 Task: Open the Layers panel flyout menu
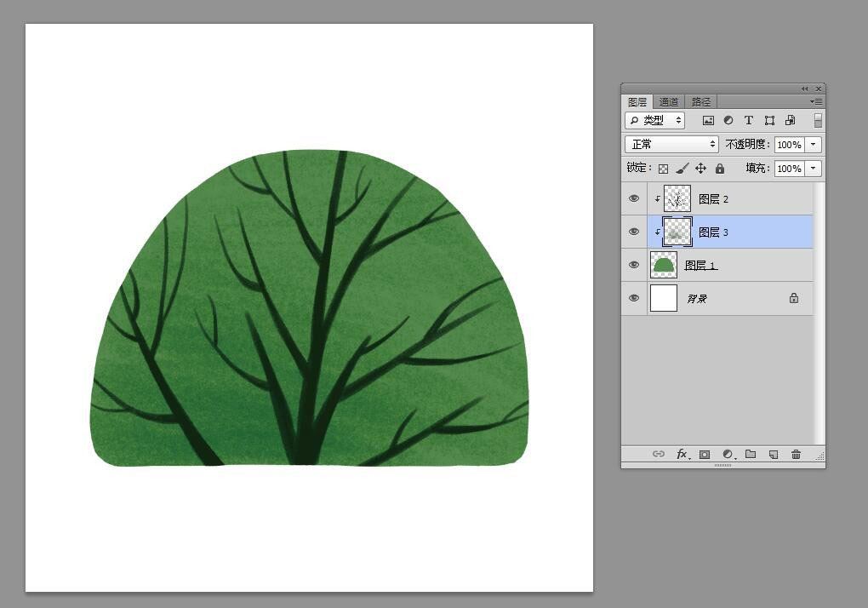(816, 101)
